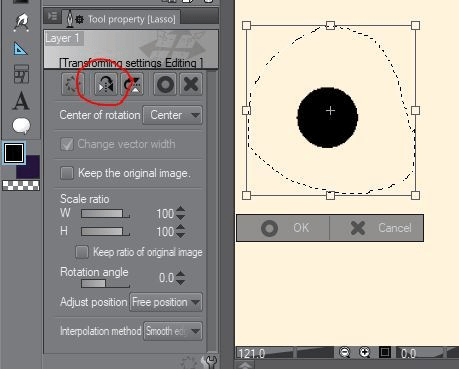
Task: Zoom in the canvas view
Action: click(365, 352)
